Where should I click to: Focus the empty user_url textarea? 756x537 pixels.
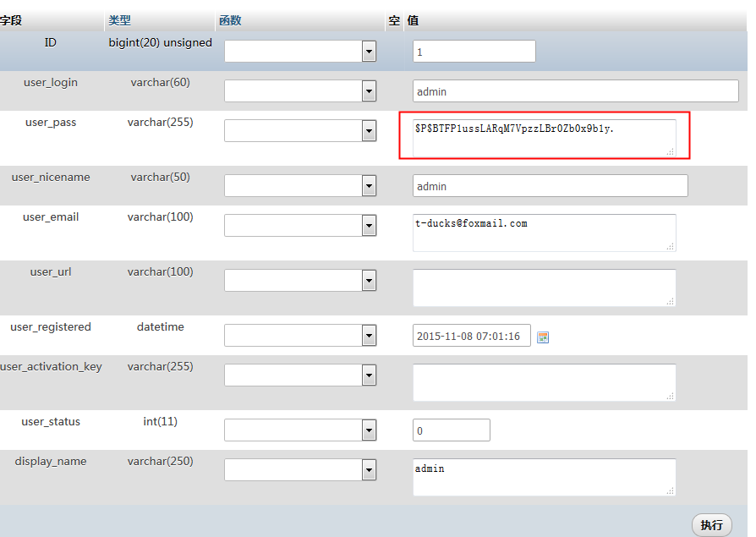(x=544, y=288)
